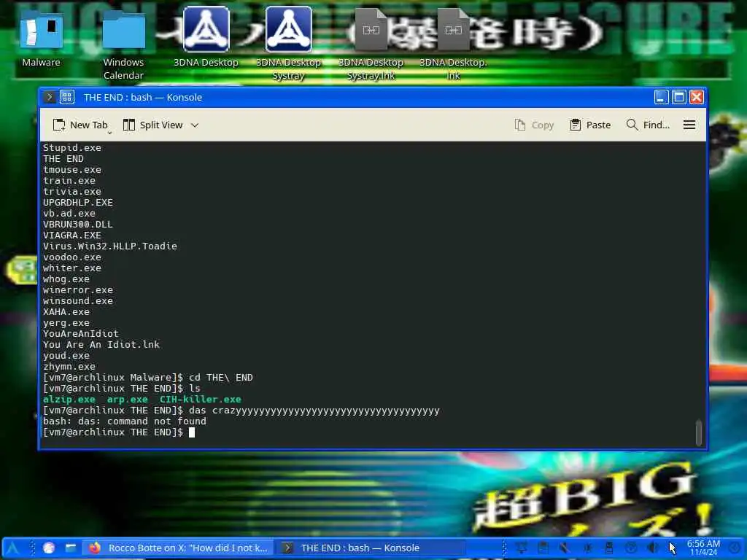Minimize the Konsole window
Screen dimensions: 747x560
(x=661, y=97)
